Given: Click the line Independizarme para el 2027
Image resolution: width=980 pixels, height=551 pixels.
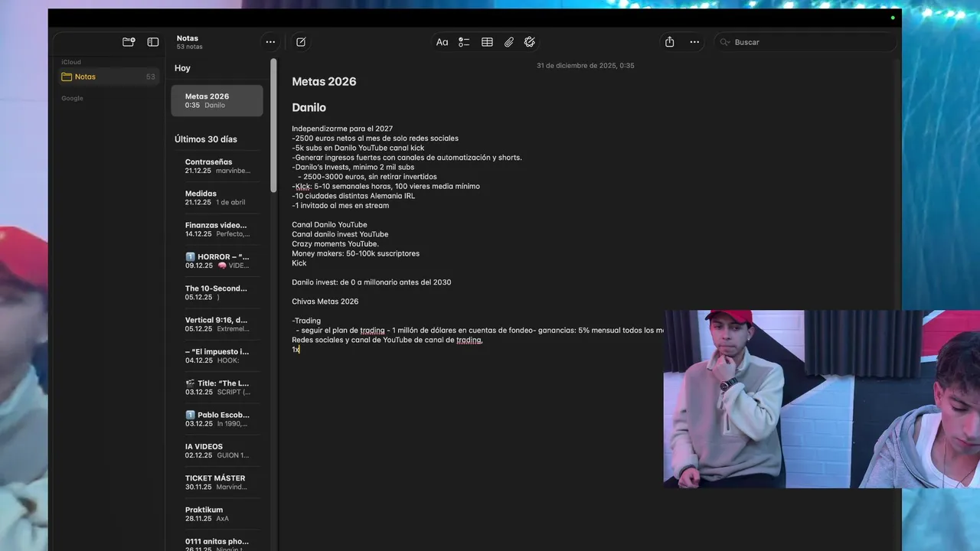Looking at the screenshot, I should coord(342,129).
